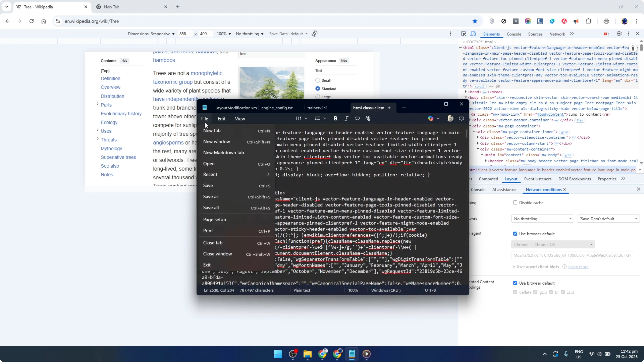Image resolution: width=644 pixels, height=362 pixels.
Task: Switch to the engine_config.txt tab
Action: click(277, 108)
